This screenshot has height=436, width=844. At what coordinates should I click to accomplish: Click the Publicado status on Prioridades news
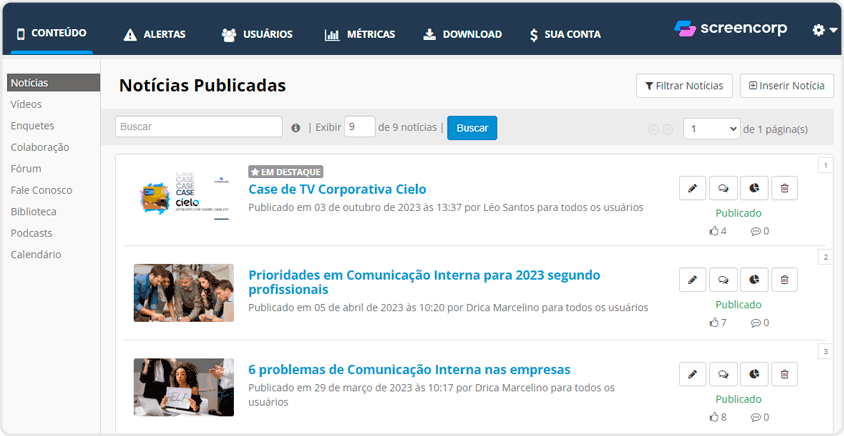(738, 305)
